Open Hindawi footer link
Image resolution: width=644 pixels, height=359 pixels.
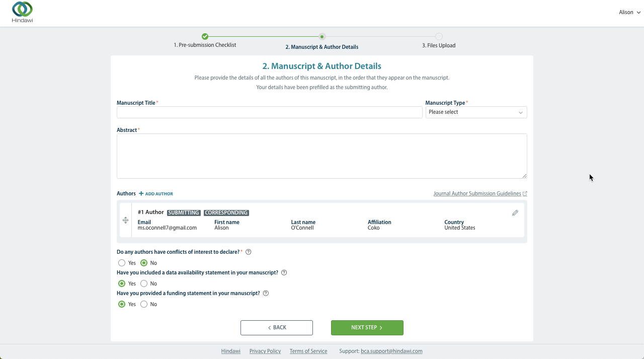point(230,351)
